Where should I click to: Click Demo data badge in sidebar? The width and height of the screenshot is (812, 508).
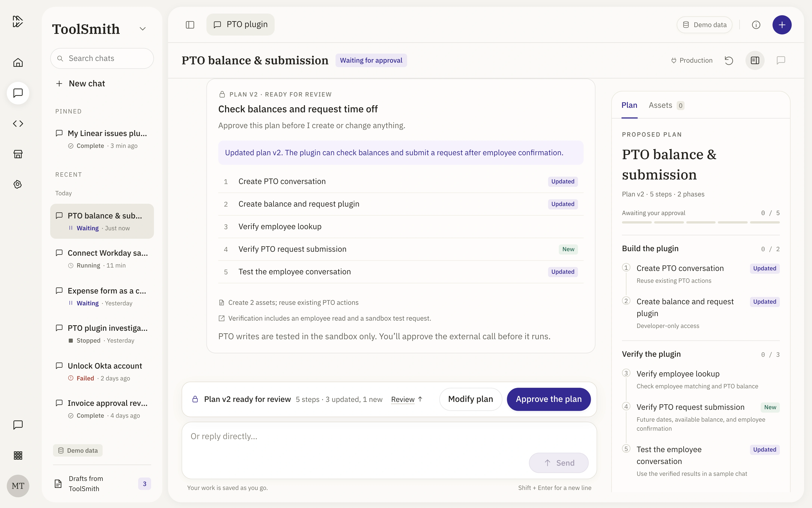pos(78,451)
